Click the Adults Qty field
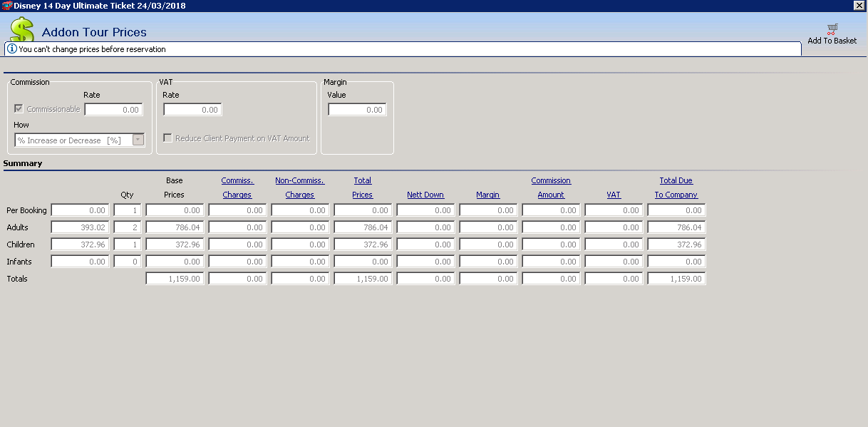 [128, 227]
